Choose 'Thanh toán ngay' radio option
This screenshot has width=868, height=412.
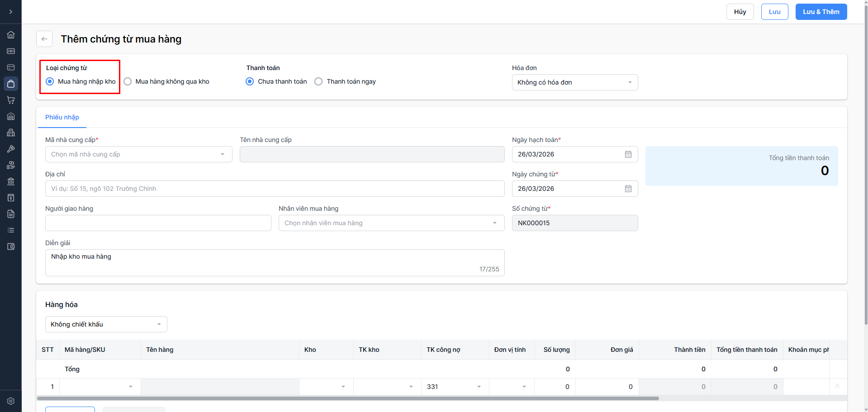pyautogui.click(x=318, y=81)
